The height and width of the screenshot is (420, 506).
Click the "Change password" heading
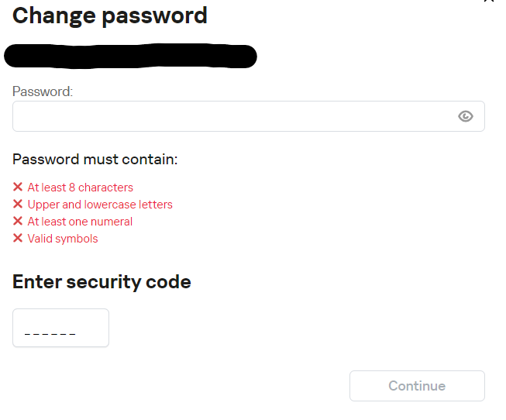(110, 15)
